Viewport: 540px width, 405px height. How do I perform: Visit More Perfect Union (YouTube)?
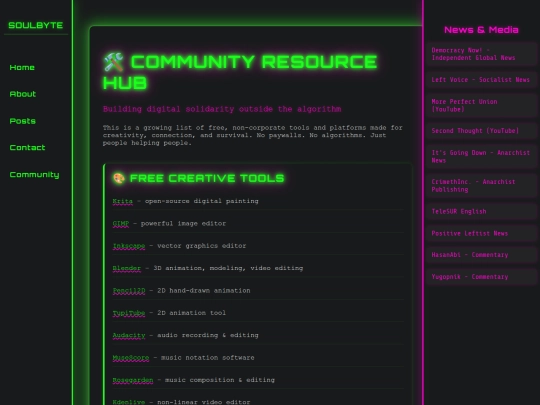481,105
